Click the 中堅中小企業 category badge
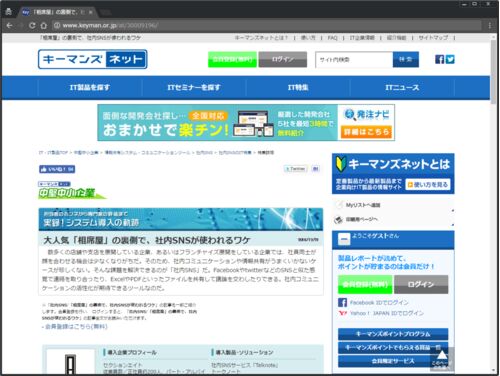 point(72,190)
